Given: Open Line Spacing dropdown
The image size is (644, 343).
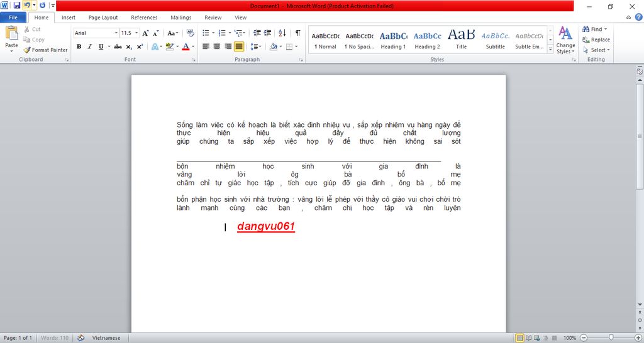Looking at the screenshot, I should pyautogui.click(x=260, y=46).
